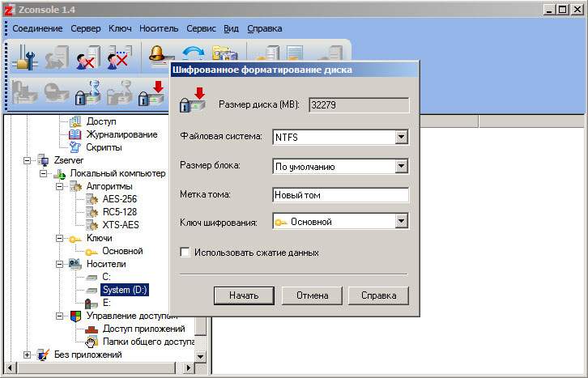
Task: Click the toolbar encrypted format disk icon
Action: (x=151, y=93)
